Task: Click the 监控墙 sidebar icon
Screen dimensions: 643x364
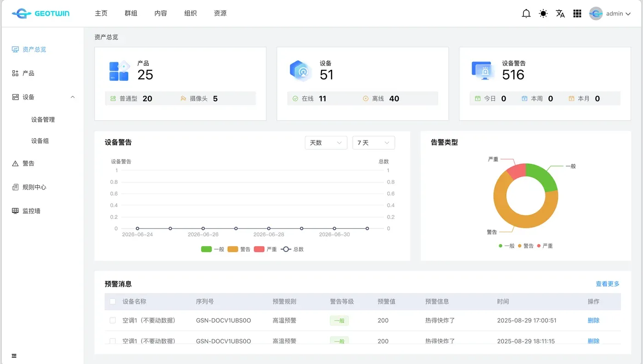Action: pyautogui.click(x=15, y=211)
